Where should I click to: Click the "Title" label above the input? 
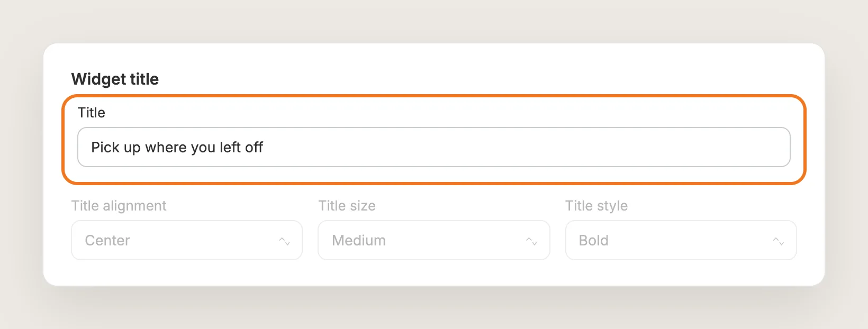(92, 113)
